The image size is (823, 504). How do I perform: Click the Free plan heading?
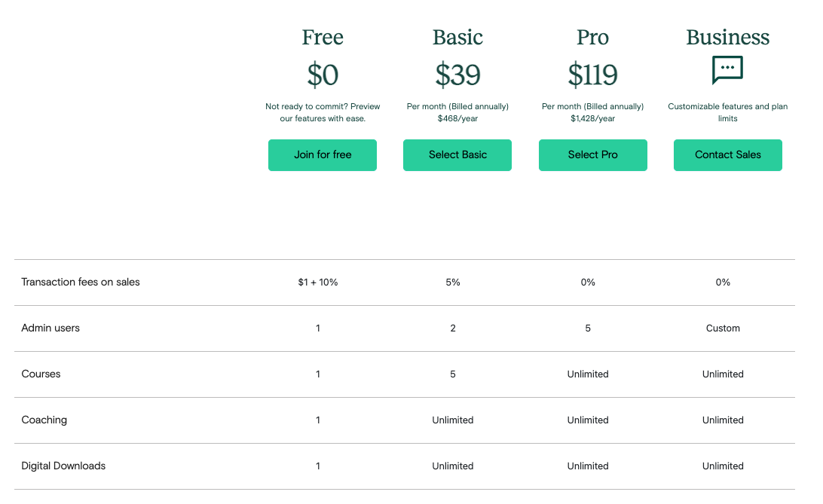[x=323, y=37]
